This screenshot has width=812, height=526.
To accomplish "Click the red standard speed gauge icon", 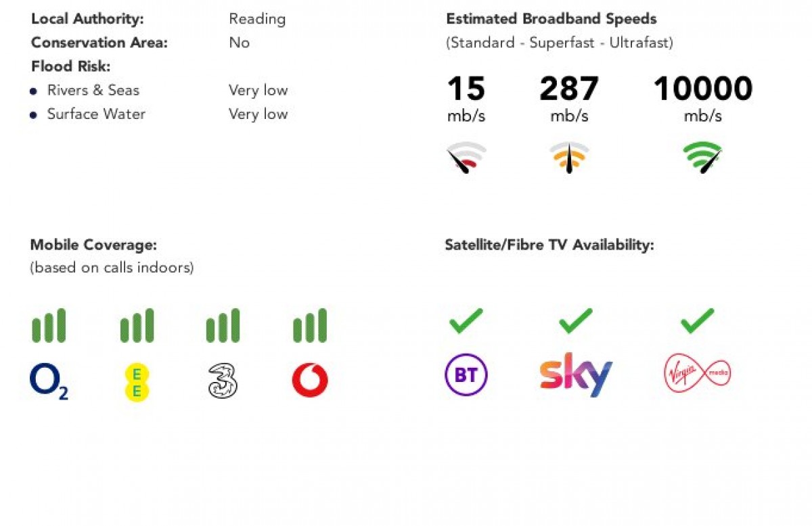I will pos(466,157).
